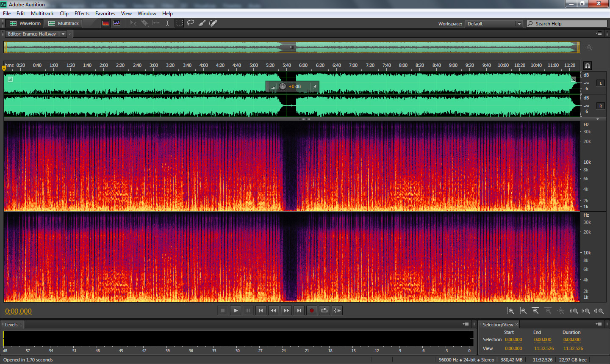Select the Slip tool in the toolbar
610x364 pixels.
(x=156, y=23)
